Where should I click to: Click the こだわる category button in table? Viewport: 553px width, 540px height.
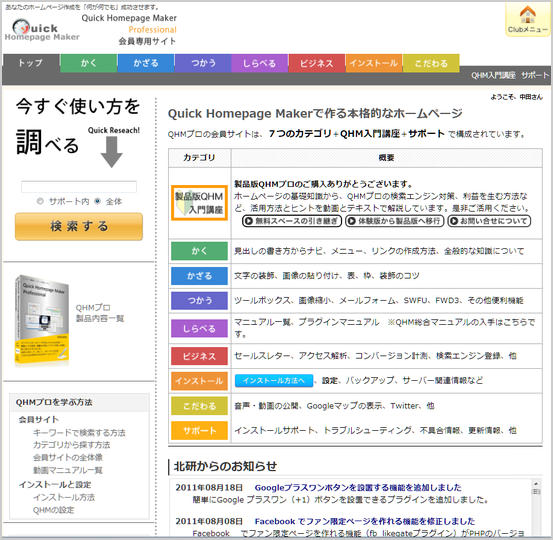tap(199, 406)
